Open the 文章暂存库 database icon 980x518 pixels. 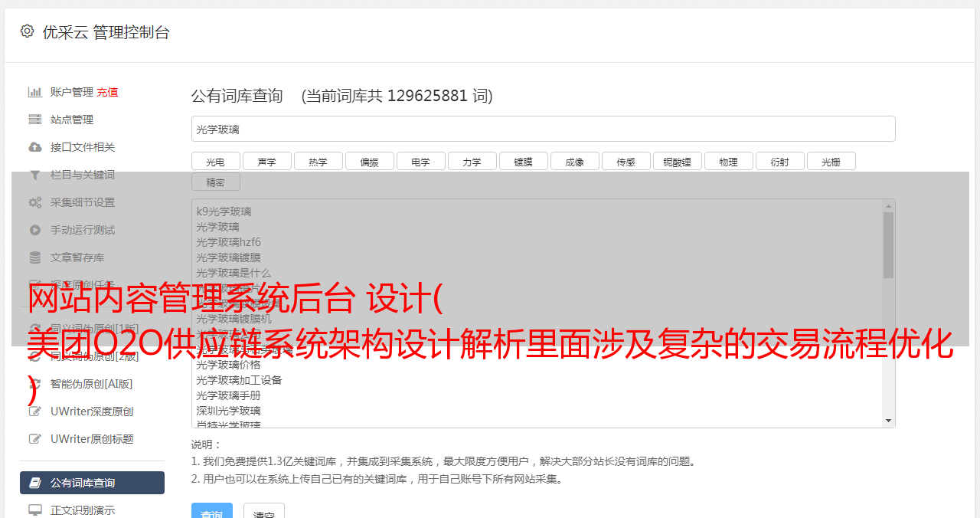(35, 257)
